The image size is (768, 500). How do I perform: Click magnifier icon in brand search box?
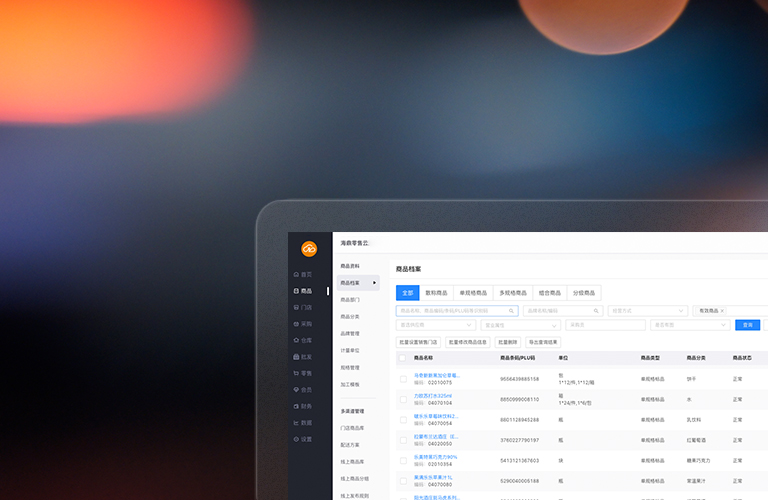(596, 311)
